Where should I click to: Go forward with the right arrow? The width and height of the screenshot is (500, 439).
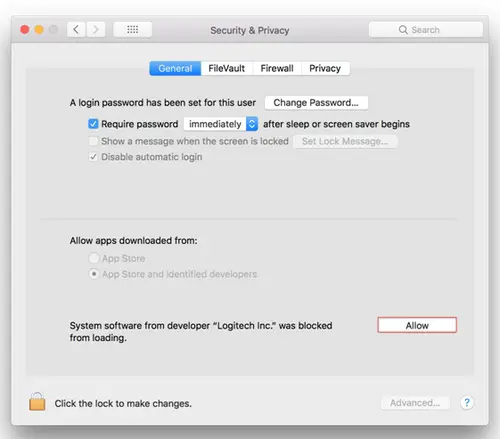point(96,30)
